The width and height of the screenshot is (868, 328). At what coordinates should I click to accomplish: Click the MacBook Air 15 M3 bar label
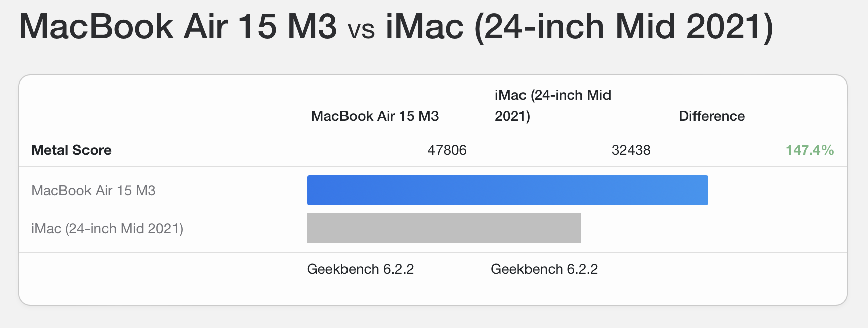coord(94,191)
